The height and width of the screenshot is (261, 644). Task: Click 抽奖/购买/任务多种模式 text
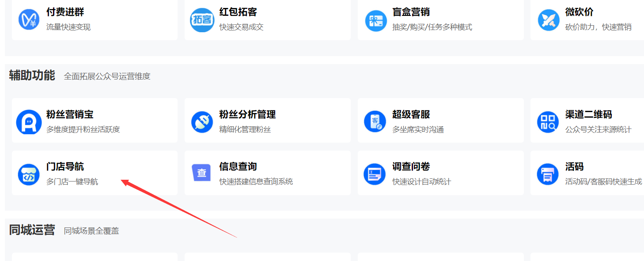coord(432,27)
